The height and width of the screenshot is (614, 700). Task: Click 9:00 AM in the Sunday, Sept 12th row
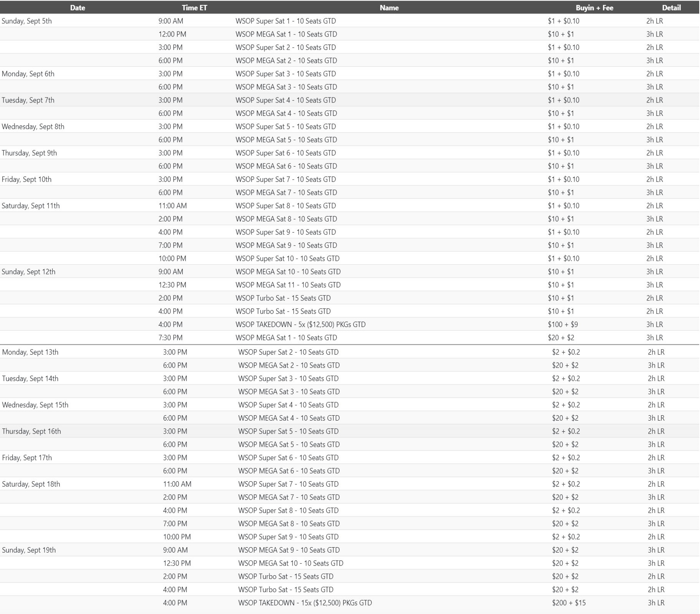coord(171,272)
